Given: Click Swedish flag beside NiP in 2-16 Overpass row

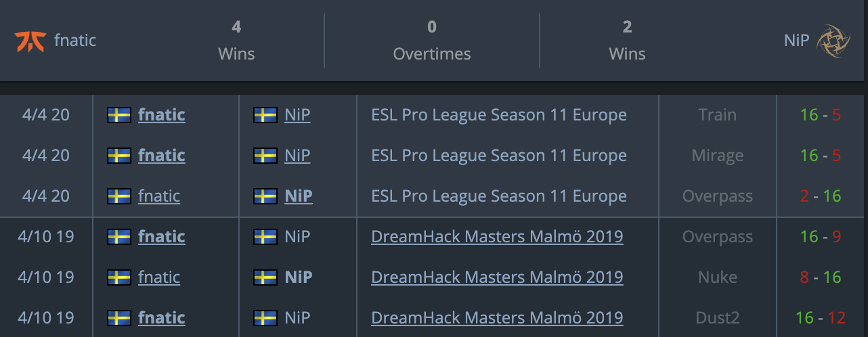Looking at the screenshot, I should click(265, 196).
